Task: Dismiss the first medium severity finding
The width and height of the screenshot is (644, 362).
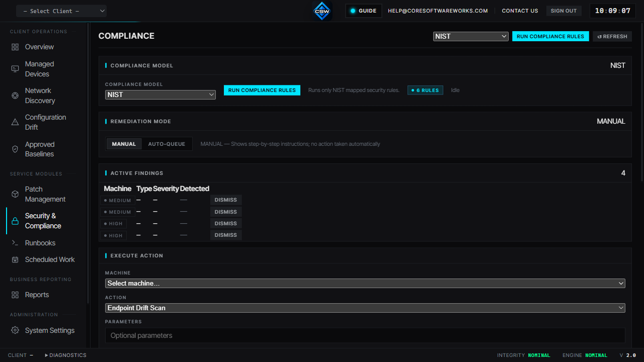Action: coord(226,200)
